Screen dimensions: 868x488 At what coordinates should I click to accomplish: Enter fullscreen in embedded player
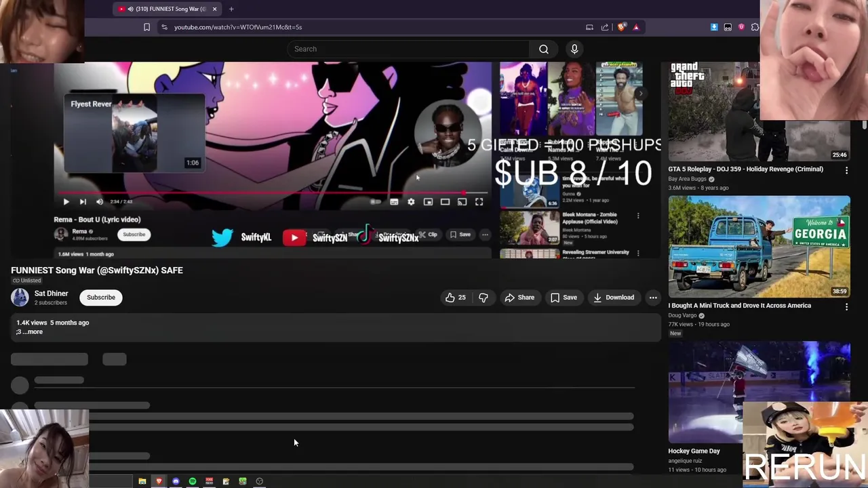point(479,202)
